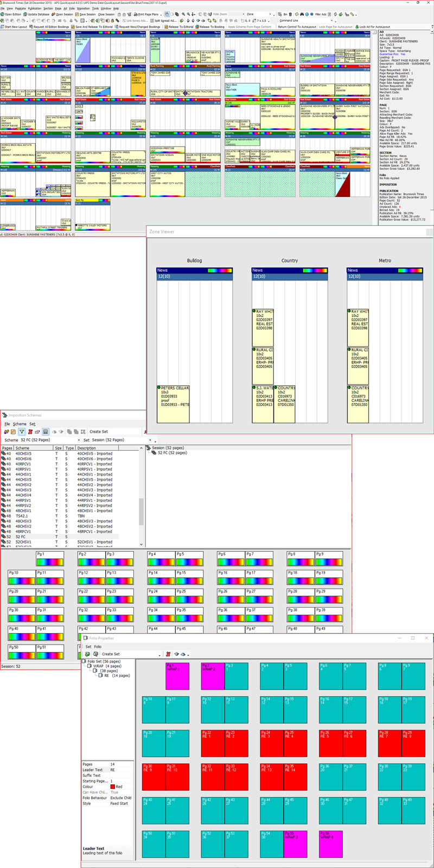
Task: Open the Imposition menu in the main menu bar
Action: point(83,9)
